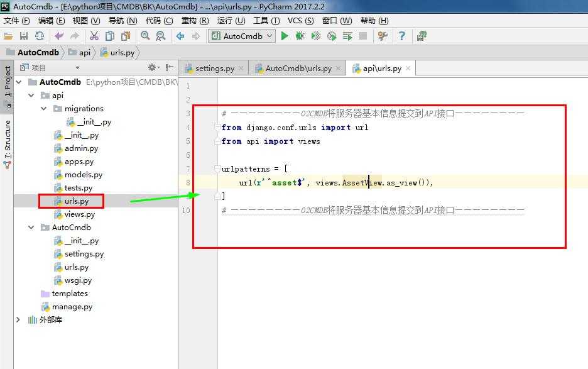The image size is (588, 369).
Task: Click the Copy toolbar icon
Action: (x=109, y=36)
